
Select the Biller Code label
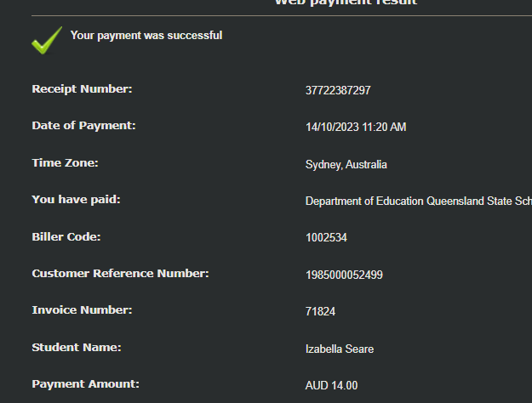click(x=66, y=236)
